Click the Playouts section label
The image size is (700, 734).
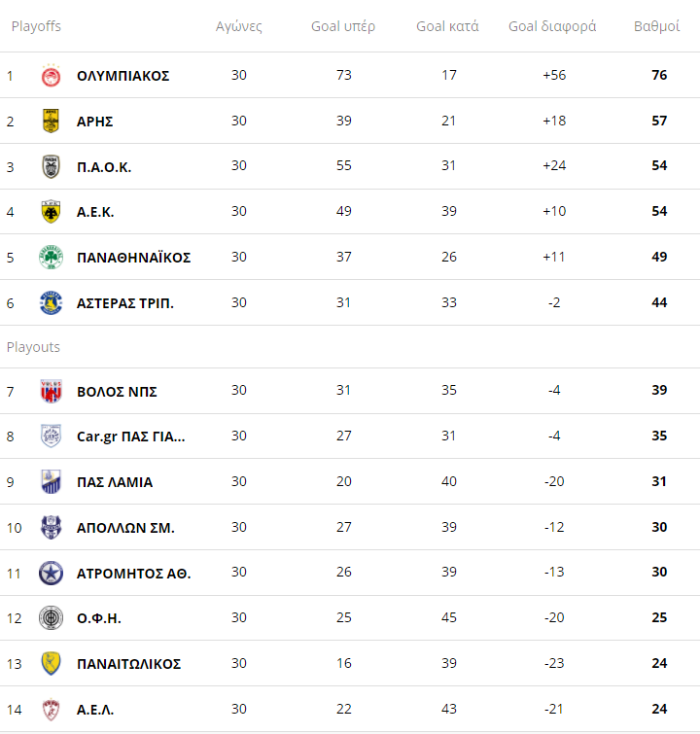point(33,347)
